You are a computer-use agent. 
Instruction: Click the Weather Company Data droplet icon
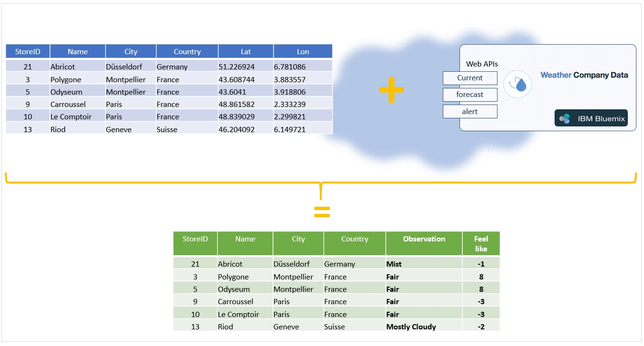point(517,84)
